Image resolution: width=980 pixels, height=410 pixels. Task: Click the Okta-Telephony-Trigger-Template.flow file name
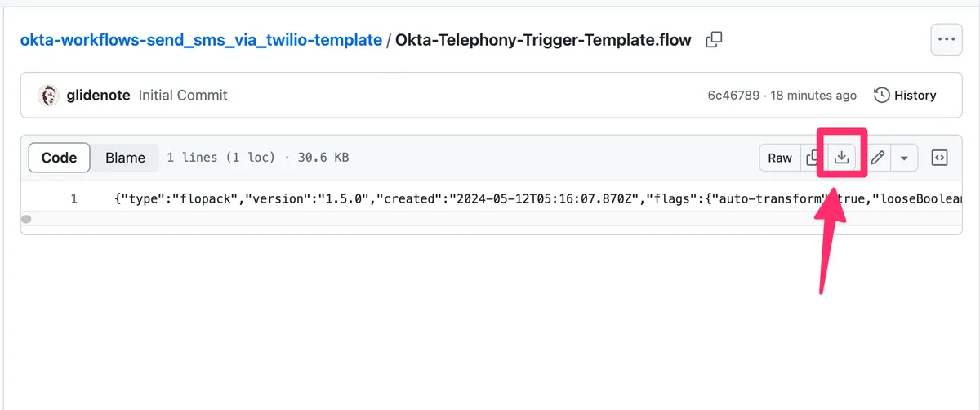(543, 39)
